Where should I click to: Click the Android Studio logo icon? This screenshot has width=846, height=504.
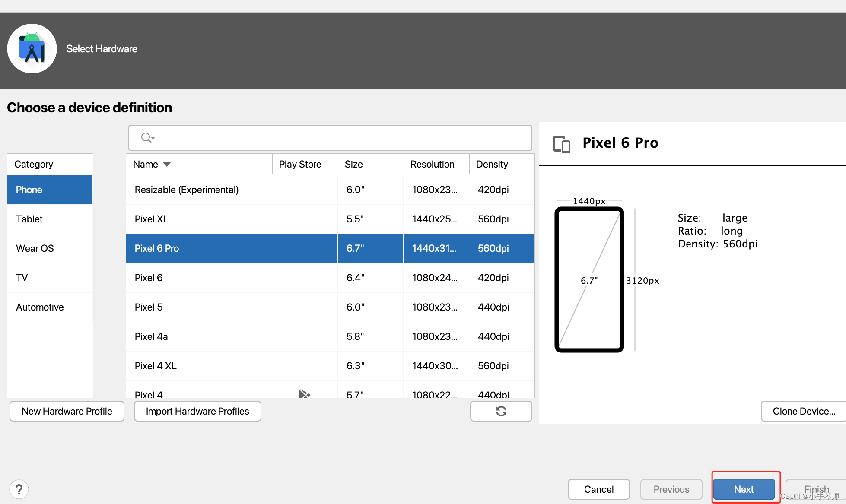32,48
